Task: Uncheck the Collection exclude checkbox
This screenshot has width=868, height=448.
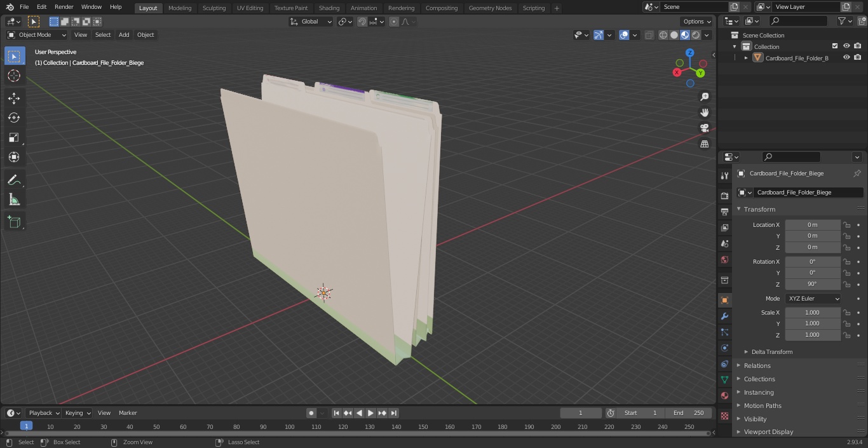Action: pos(835,46)
